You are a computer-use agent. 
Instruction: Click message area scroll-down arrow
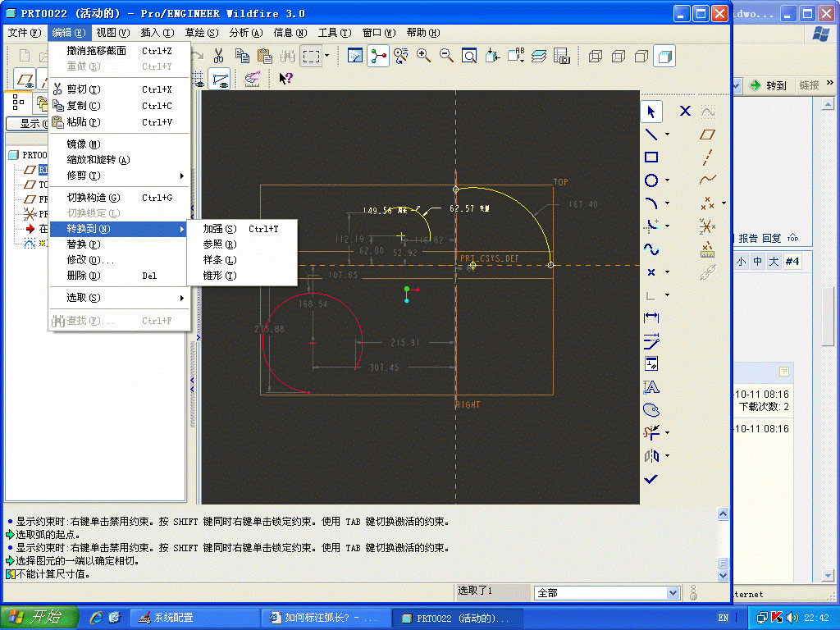click(723, 575)
